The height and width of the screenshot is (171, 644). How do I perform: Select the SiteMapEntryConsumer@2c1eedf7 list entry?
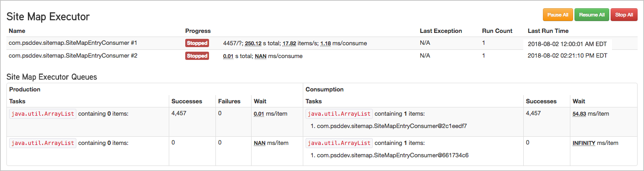tap(392, 126)
